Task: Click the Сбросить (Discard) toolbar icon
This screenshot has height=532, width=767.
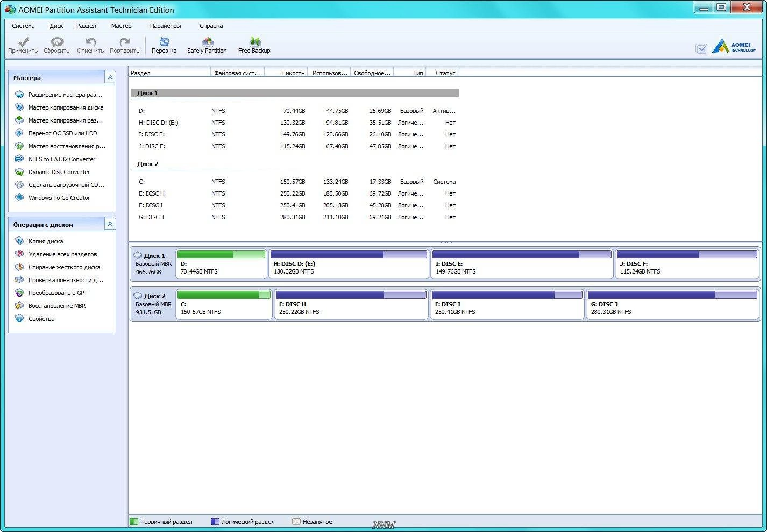Action: (x=56, y=45)
